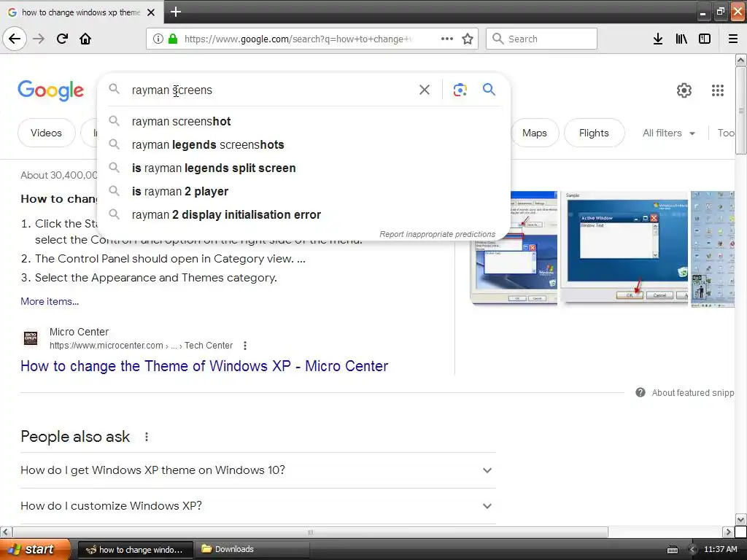The image size is (747, 560).
Task: Open the Library bookshelf icon
Action: click(x=681, y=39)
